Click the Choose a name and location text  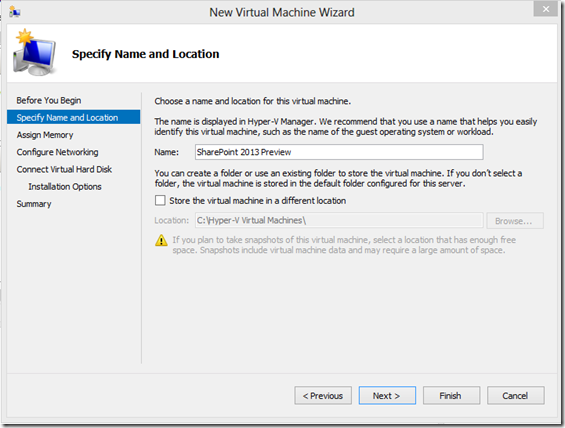tap(253, 101)
